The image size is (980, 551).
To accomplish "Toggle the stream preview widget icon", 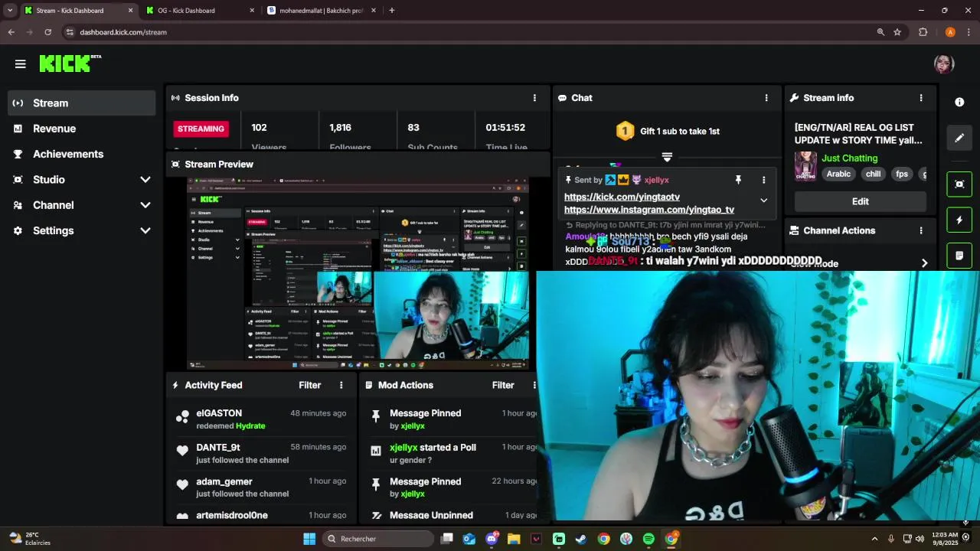I will coord(959,184).
